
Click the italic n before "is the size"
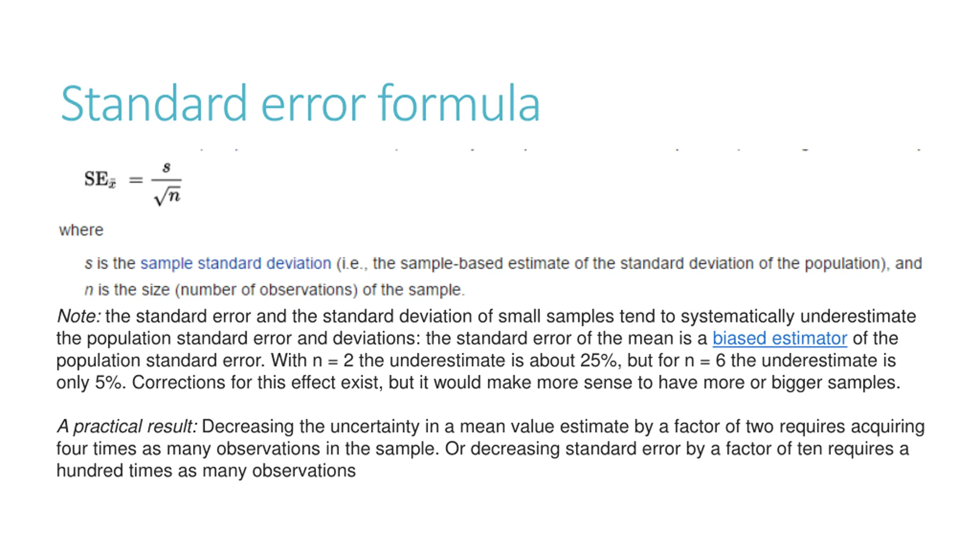[x=89, y=290]
